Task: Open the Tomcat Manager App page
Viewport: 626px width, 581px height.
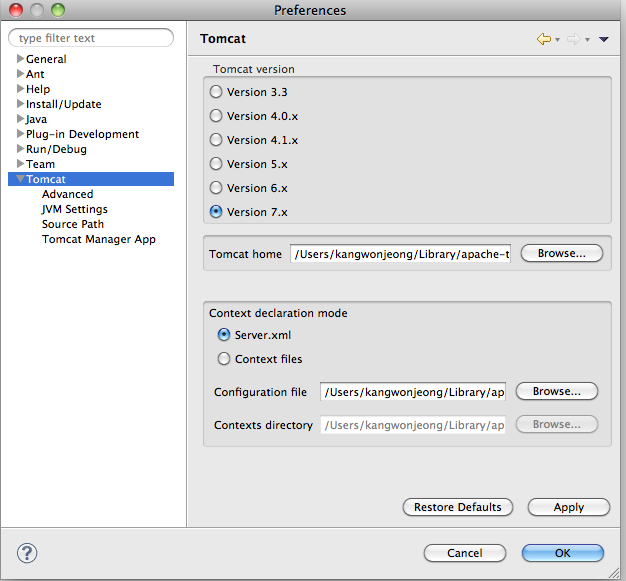Action: point(99,239)
